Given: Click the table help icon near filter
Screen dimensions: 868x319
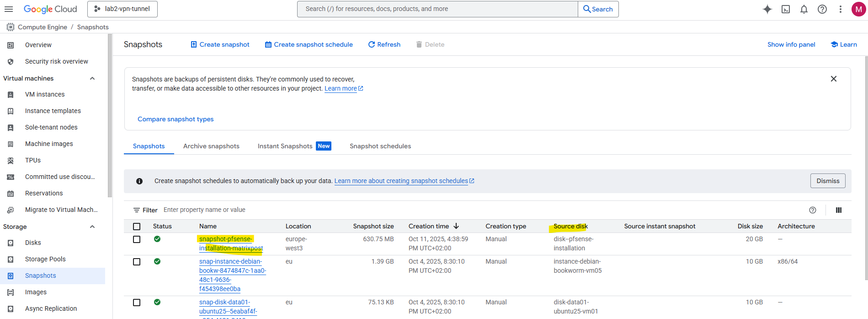Looking at the screenshot, I should 813,210.
